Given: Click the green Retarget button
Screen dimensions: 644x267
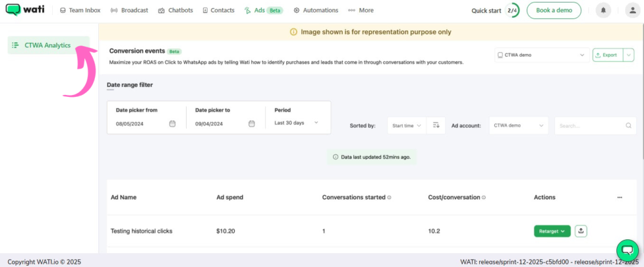Looking at the screenshot, I should pyautogui.click(x=552, y=231).
